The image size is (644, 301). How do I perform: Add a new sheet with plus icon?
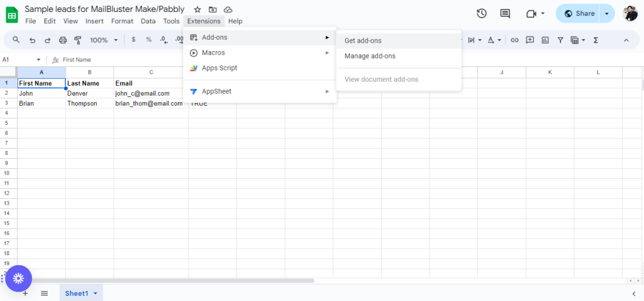25,293
